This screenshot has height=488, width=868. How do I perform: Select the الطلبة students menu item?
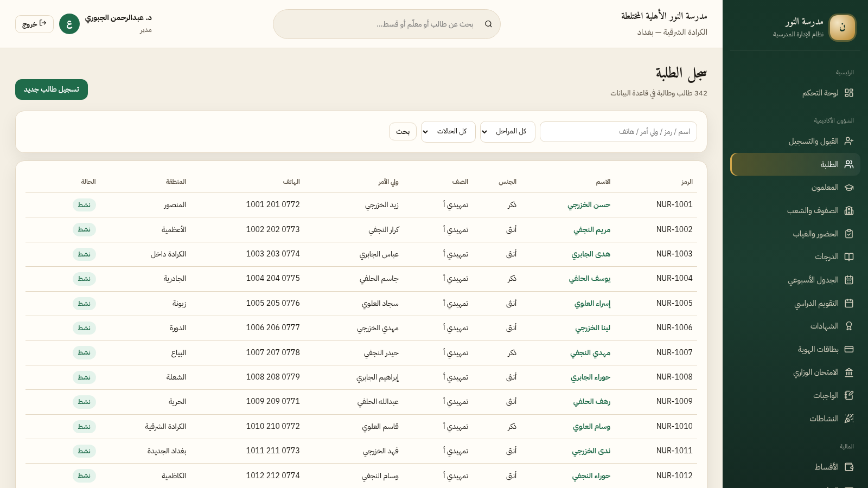coord(795,164)
